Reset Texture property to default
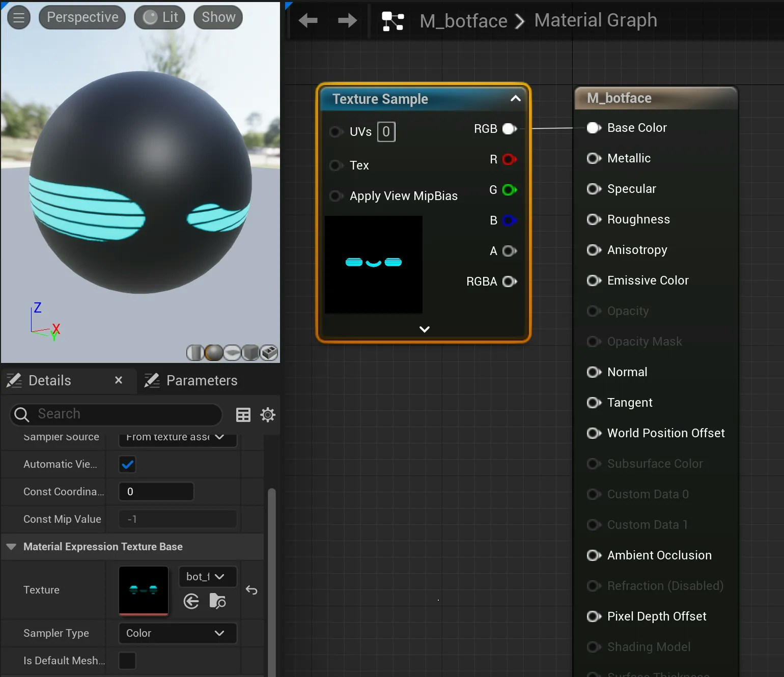This screenshot has height=677, width=784. pos(251,590)
